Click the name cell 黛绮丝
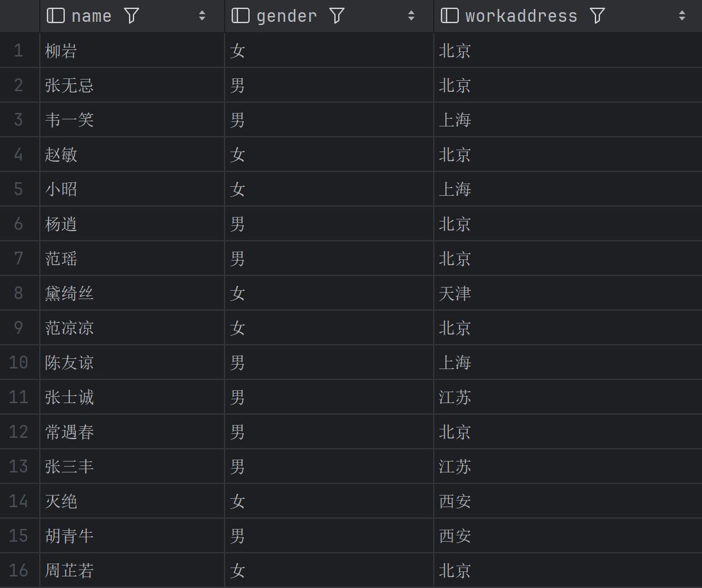This screenshot has height=588, width=702. click(69, 293)
